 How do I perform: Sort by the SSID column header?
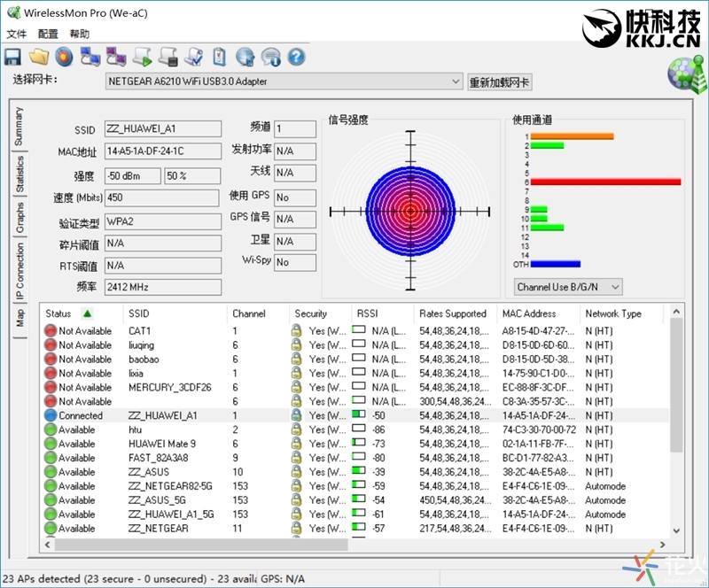click(x=175, y=313)
